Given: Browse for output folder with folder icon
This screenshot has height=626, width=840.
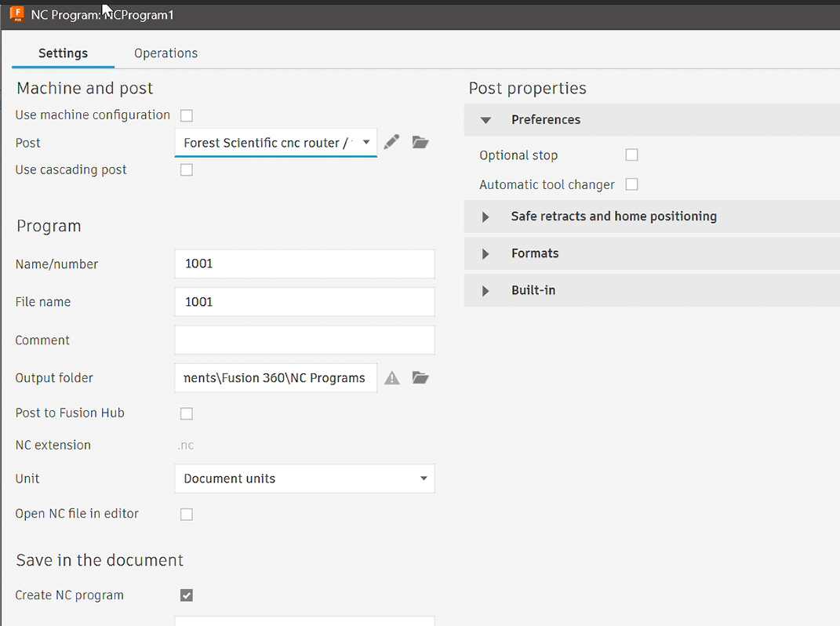Looking at the screenshot, I should (420, 378).
